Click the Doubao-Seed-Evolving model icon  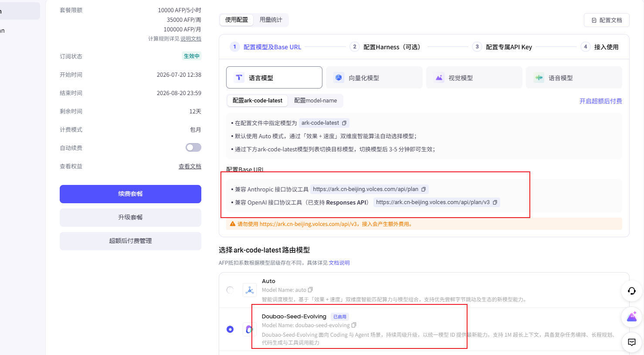coord(250,329)
